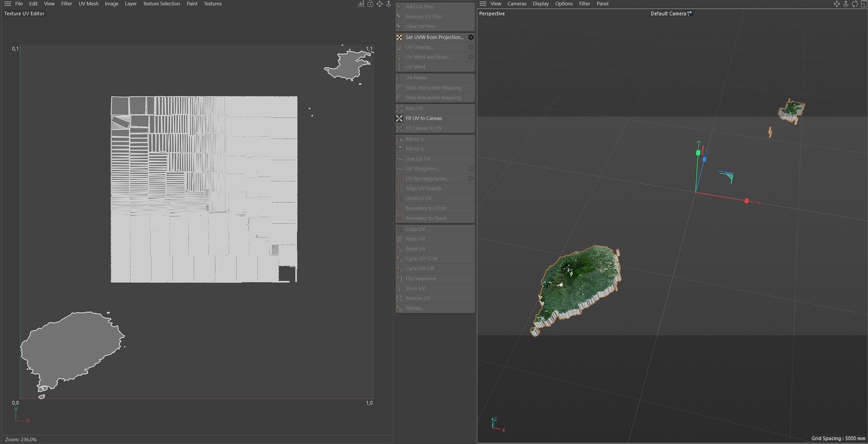Open the Texture UV Editor hamburger menu
The height and width of the screenshot is (444, 868).
pyautogui.click(x=7, y=3)
